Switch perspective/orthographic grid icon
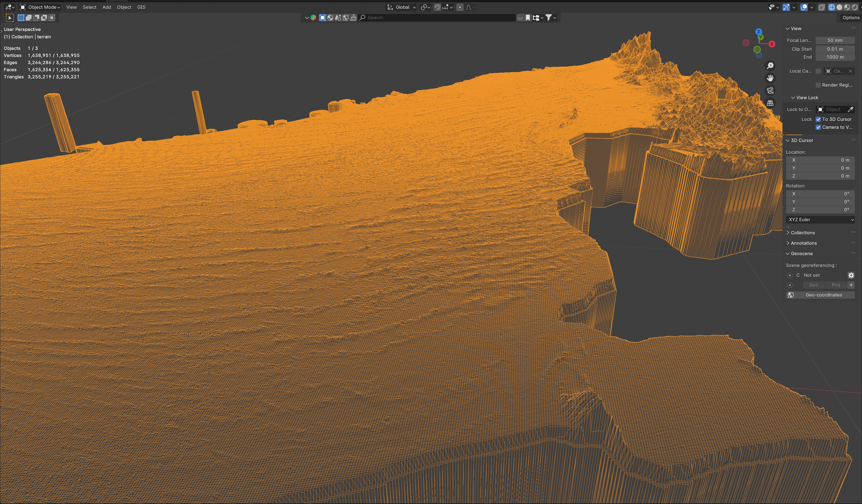Screen dimensions: 862x504 coord(770,103)
